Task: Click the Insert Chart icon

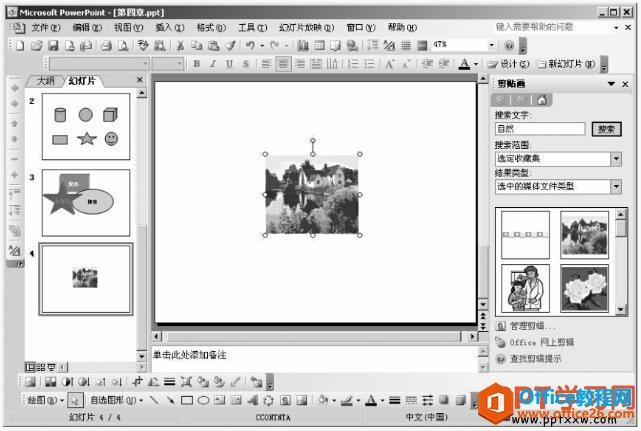Action: pos(303,45)
